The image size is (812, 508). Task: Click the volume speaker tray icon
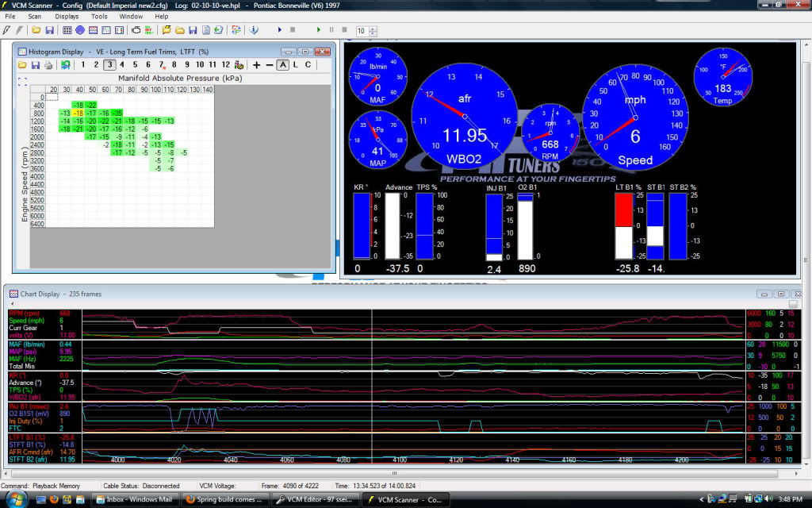[x=768, y=499]
